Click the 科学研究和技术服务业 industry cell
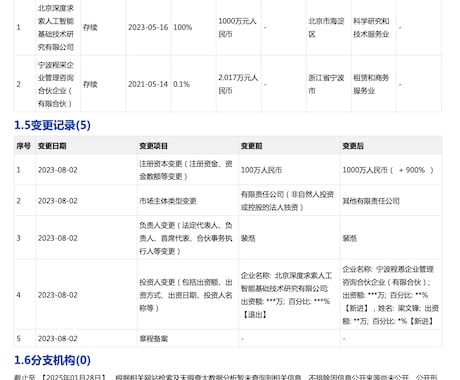The height and width of the screenshot is (380, 460). [x=371, y=27]
